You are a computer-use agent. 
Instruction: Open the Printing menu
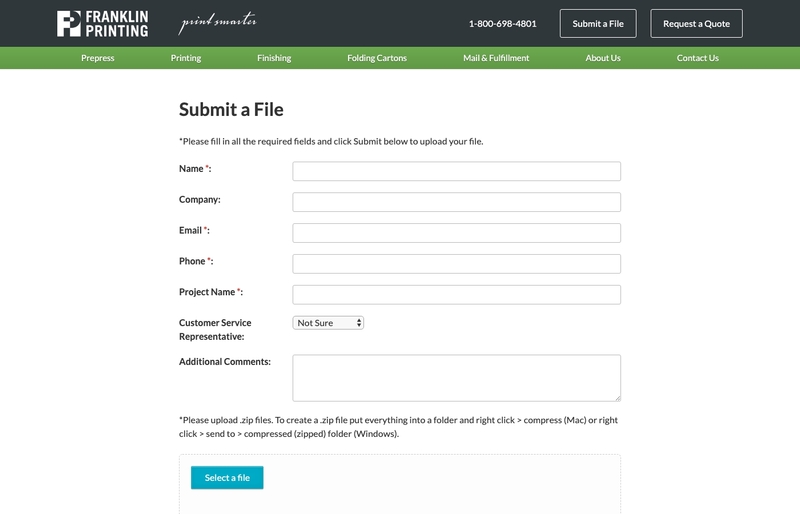[186, 58]
